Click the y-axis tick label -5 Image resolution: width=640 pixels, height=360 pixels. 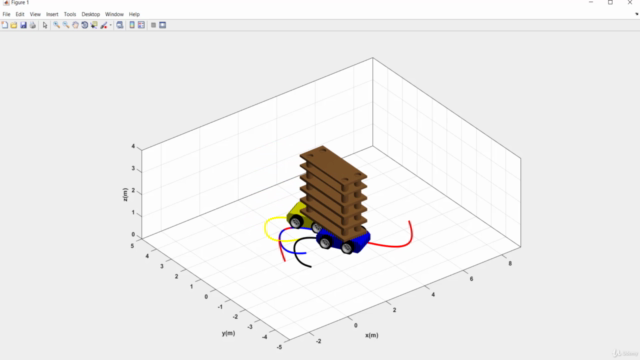pos(279,347)
